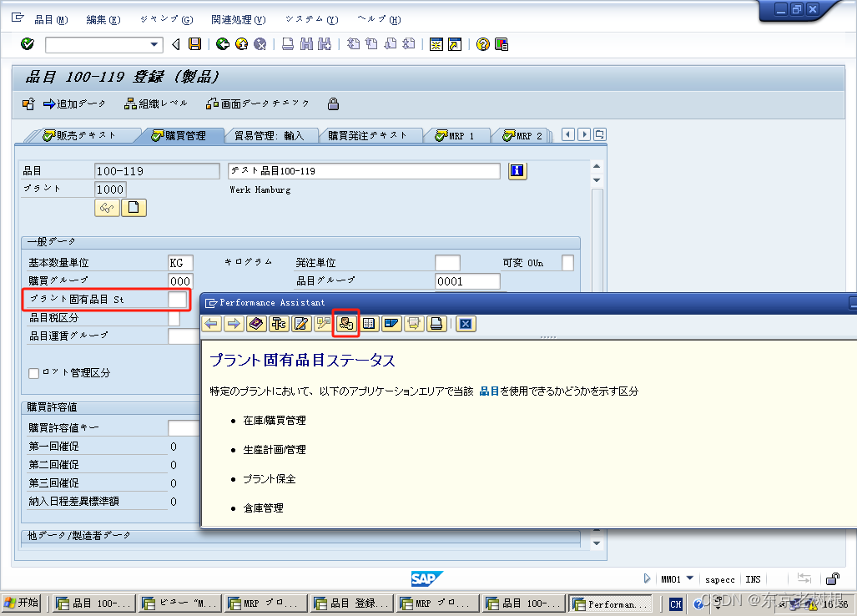
Task: Click the blank document create icon under プラント
Action: coord(134,208)
